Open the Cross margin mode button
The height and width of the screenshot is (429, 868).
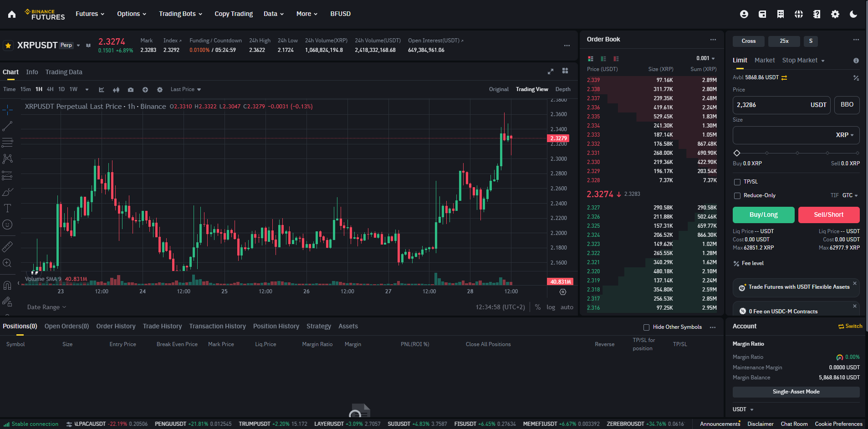(x=748, y=41)
